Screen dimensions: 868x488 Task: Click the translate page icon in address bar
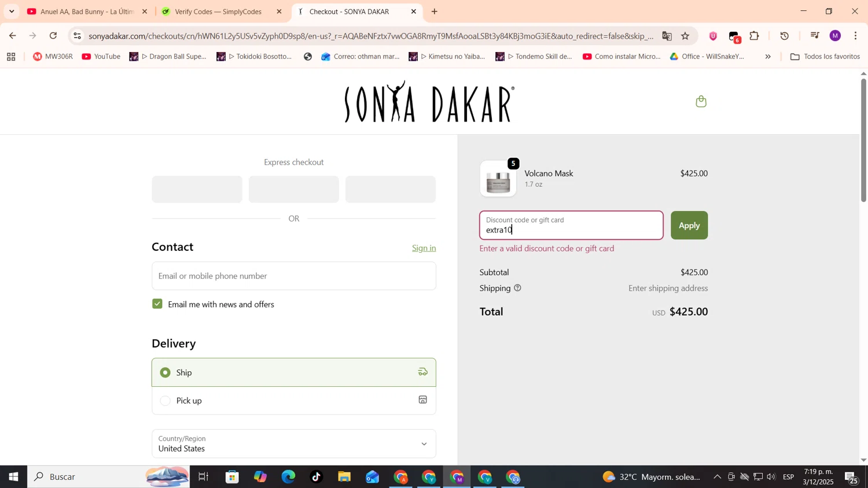(667, 36)
